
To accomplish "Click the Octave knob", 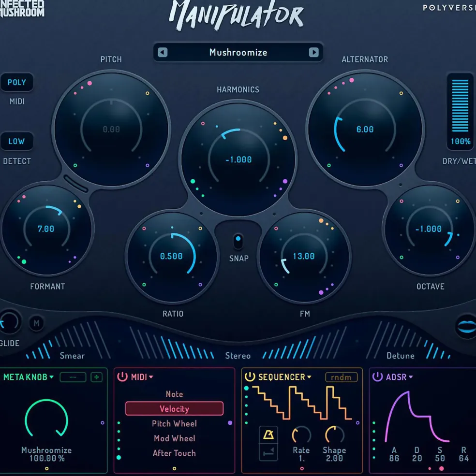I will tap(429, 229).
